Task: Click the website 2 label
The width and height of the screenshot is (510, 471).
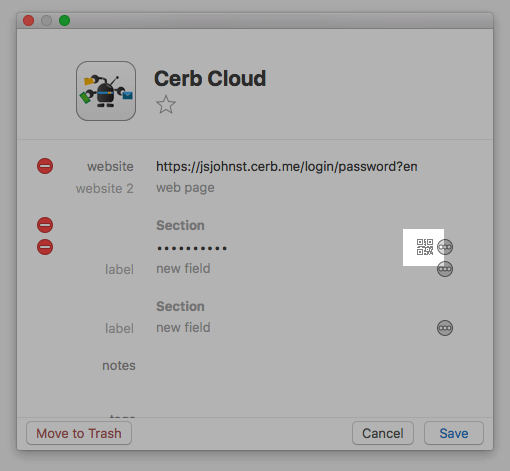Action: click(105, 189)
